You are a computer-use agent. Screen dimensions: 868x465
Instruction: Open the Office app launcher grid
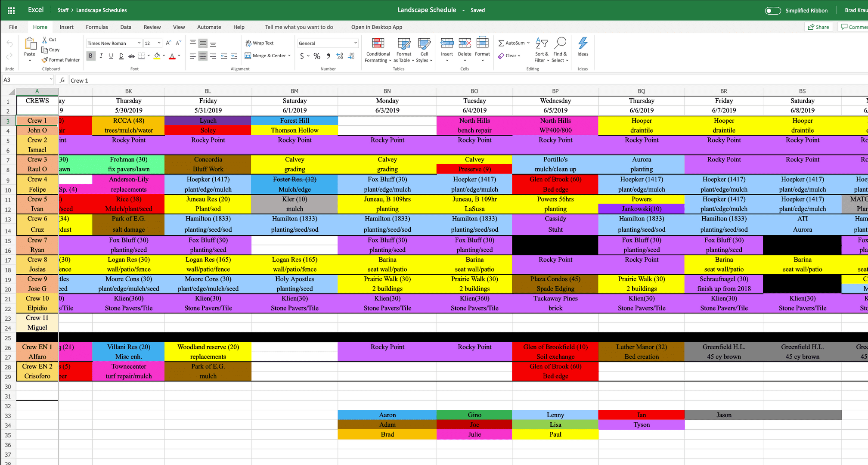click(x=11, y=10)
